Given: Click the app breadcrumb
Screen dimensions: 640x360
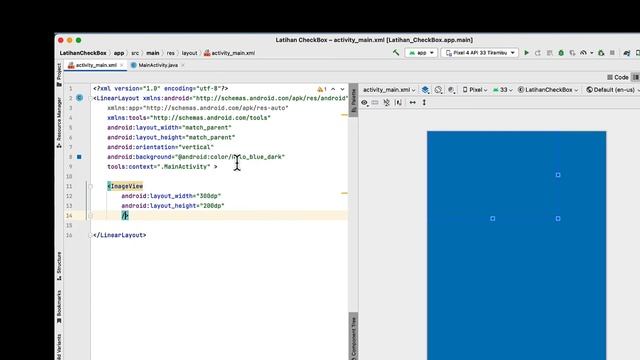Looking at the screenshot, I should (119, 53).
